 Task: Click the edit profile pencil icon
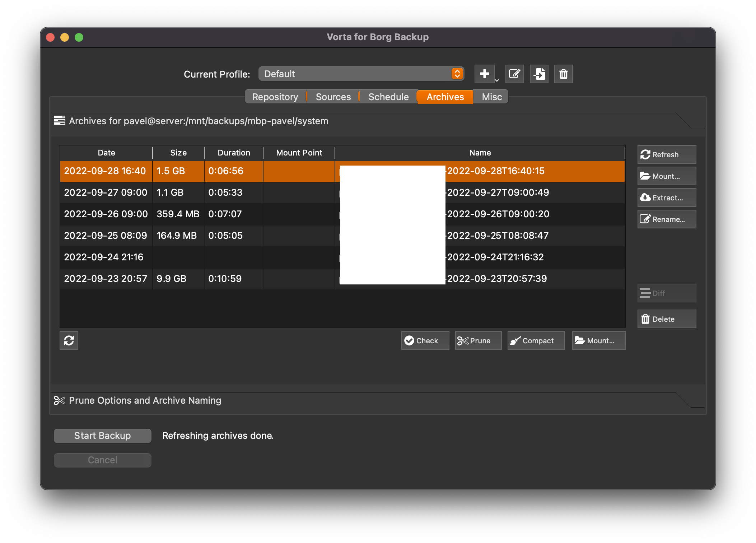(514, 74)
